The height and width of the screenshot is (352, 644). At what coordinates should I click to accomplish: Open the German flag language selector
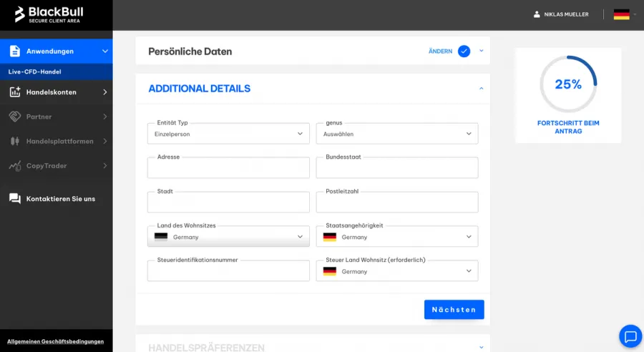624,14
